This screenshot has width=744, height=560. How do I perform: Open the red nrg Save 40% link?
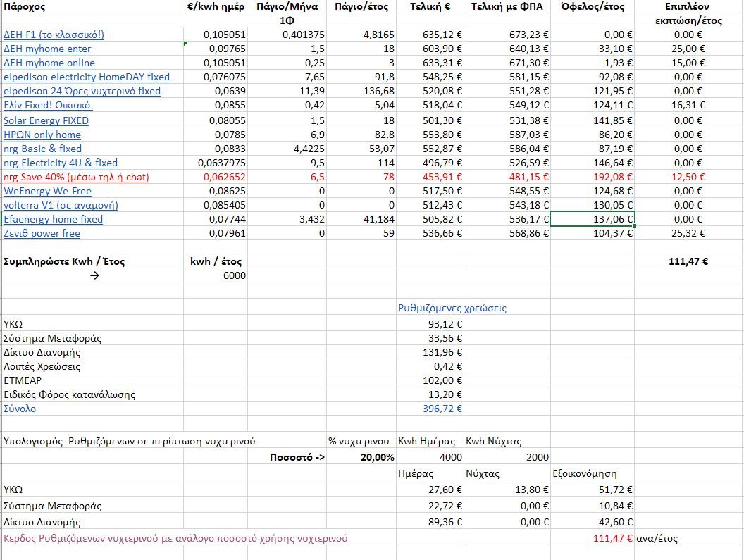pyautogui.click(x=76, y=177)
